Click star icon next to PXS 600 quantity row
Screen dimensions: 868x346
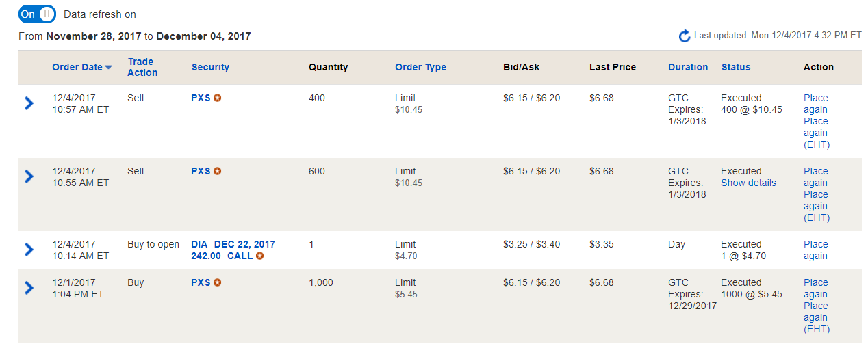point(217,171)
